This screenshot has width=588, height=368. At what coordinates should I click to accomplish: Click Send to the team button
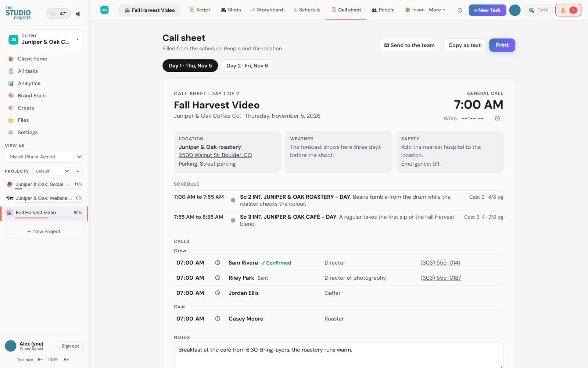tap(409, 45)
